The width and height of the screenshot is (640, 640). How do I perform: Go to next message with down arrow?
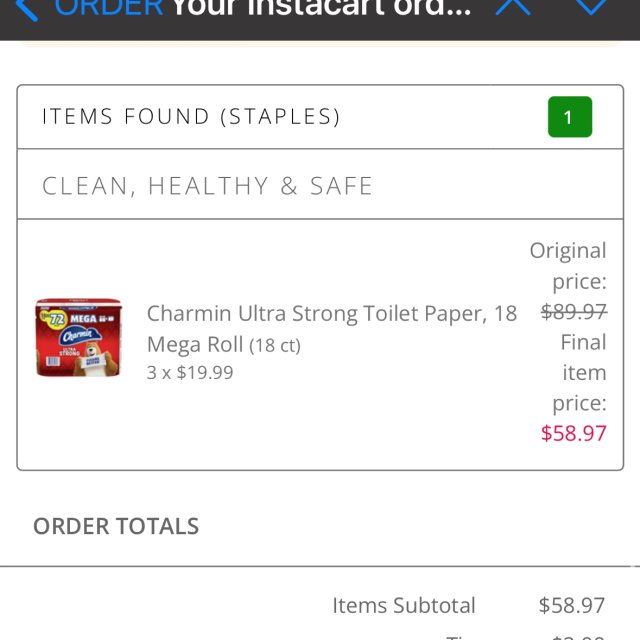590,6
